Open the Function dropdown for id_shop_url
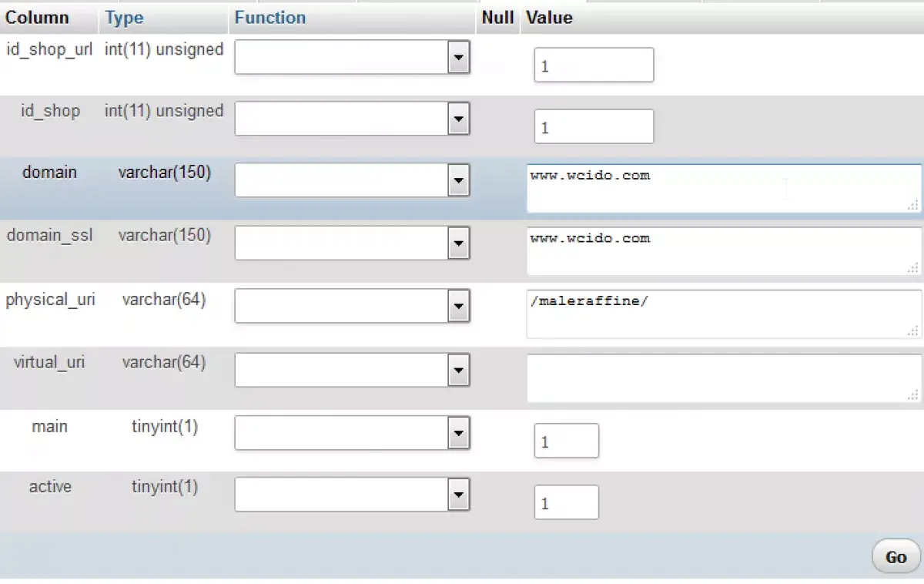924x584 pixels. [x=352, y=57]
